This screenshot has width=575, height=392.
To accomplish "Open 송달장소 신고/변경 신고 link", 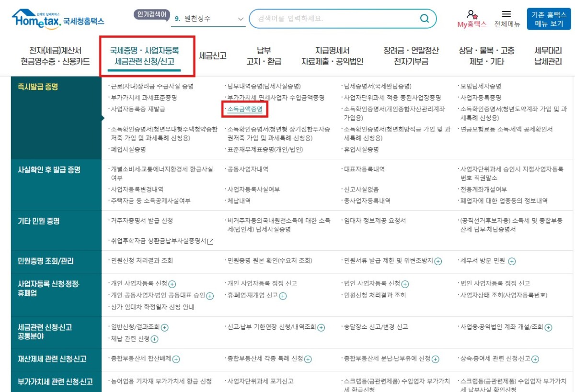I will [376, 327].
